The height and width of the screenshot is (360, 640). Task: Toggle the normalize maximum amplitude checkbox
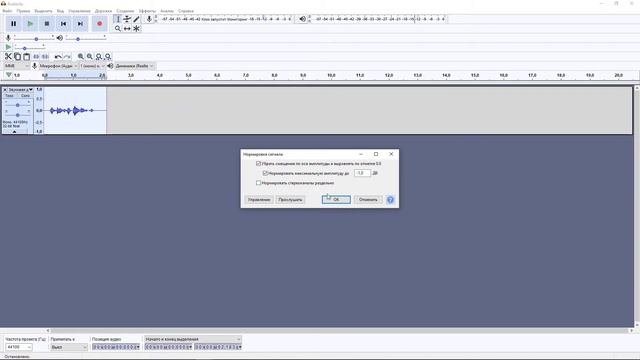[265, 173]
